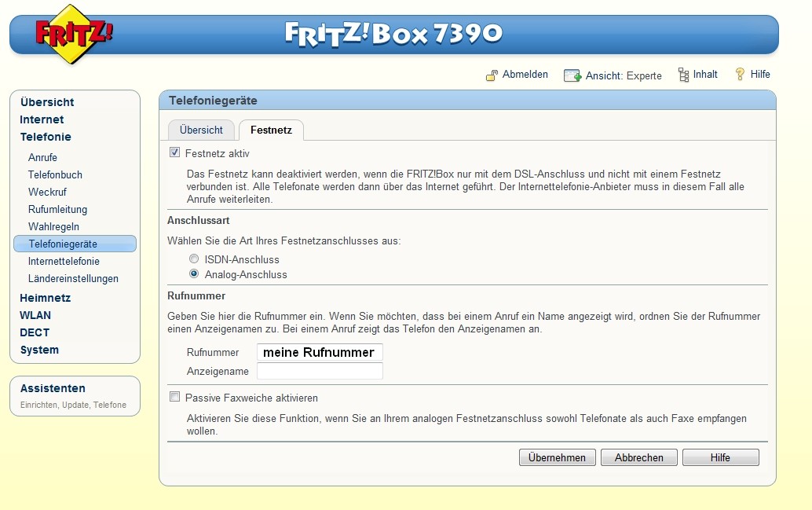Click into the Anzeigename text field
This screenshot has height=510, width=812.
coord(320,371)
